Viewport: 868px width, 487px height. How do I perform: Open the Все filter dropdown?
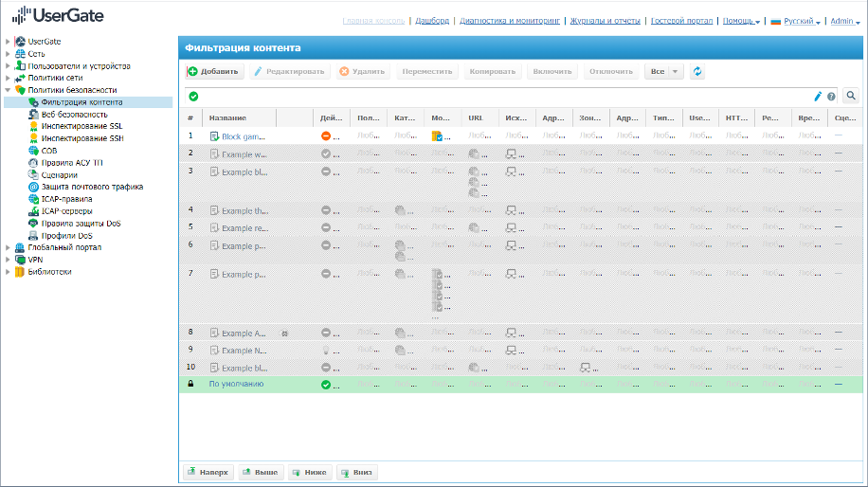point(663,71)
